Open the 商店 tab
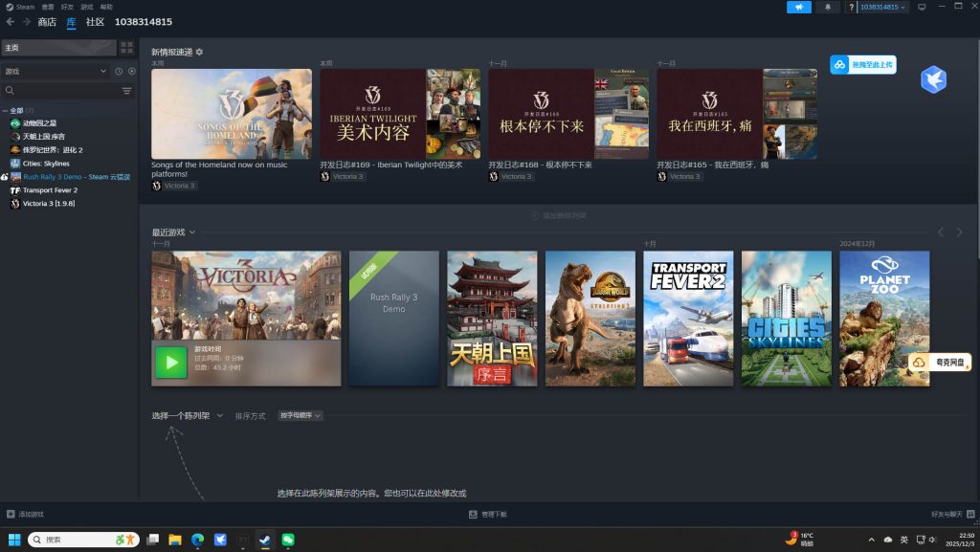 point(46,21)
